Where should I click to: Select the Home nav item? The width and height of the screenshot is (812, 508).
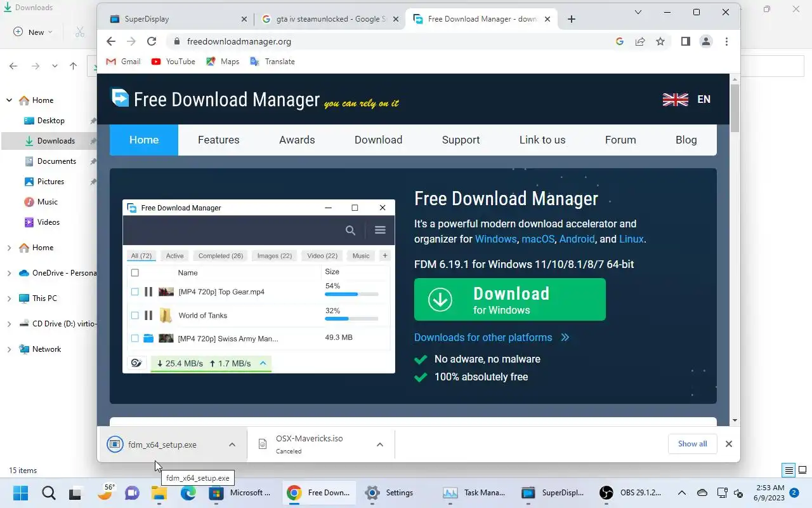[144, 140]
